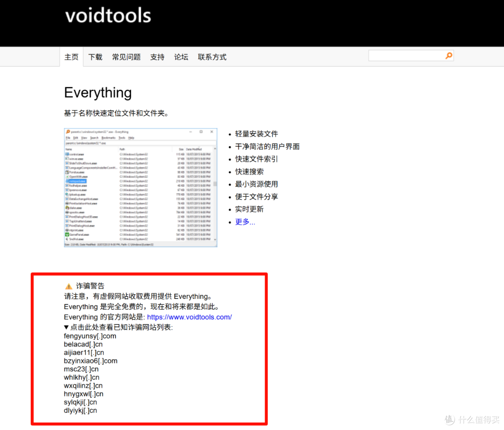Select the Everything page heading

(x=98, y=93)
